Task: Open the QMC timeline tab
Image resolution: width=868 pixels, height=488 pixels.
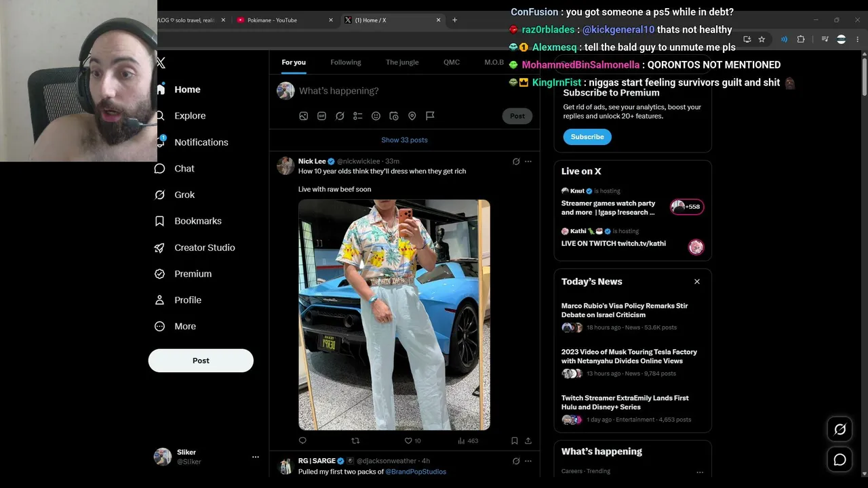Action: (x=452, y=62)
